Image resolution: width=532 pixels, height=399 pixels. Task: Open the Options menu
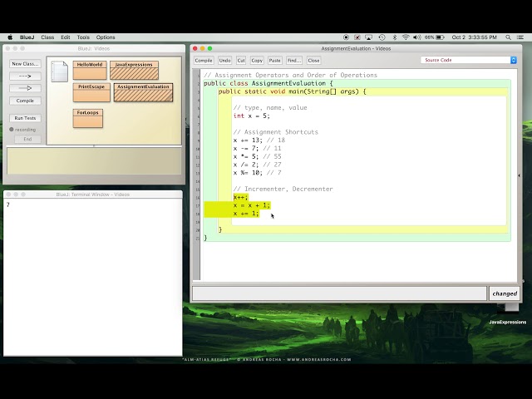[x=106, y=37]
